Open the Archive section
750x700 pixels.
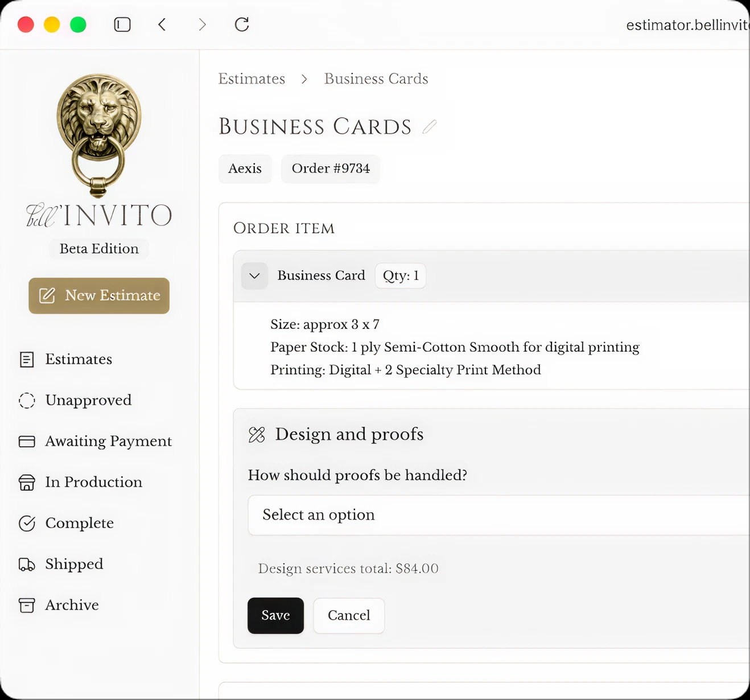tap(72, 605)
